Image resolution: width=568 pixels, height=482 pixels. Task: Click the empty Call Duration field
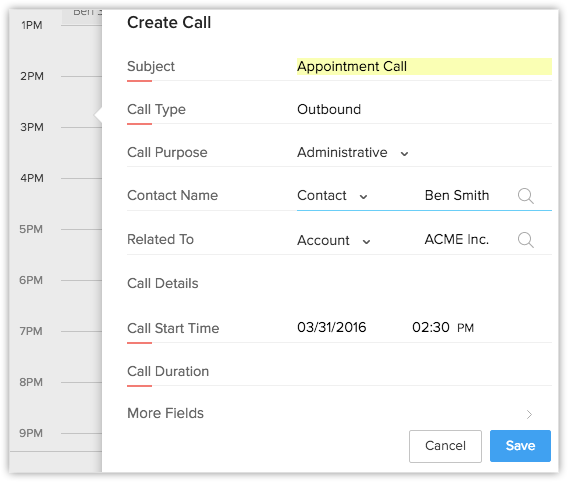[x=424, y=372]
